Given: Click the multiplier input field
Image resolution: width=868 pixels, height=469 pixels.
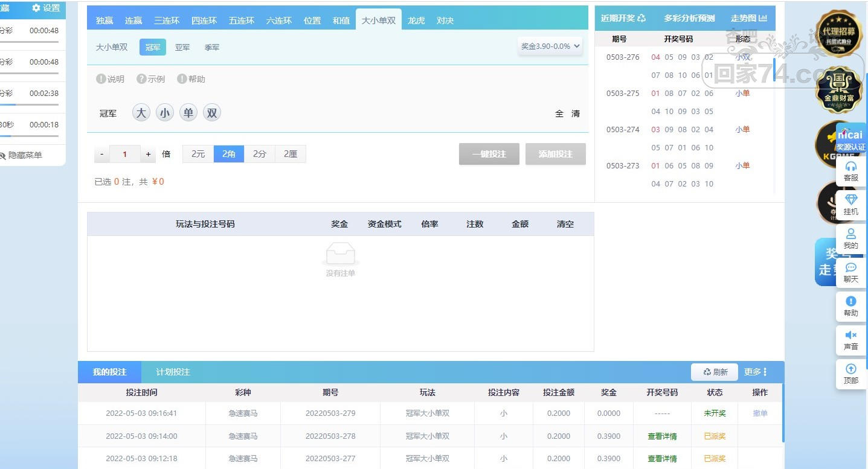Looking at the screenshot, I should coord(125,154).
